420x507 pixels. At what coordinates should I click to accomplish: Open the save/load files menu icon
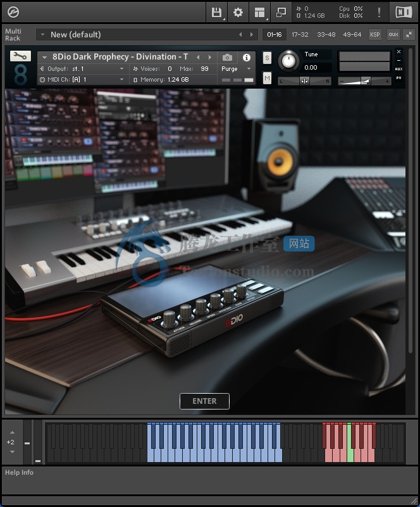[x=216, y=13]
